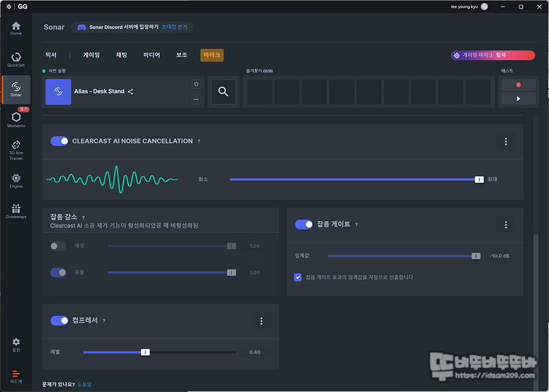Open 피드백 feedback icon
This screenshot has height=392, width=549.
(16, 377)
